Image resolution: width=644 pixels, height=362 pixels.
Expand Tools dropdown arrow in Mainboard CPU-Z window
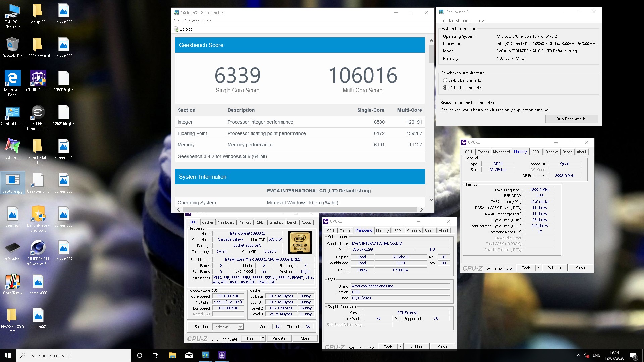400,346
